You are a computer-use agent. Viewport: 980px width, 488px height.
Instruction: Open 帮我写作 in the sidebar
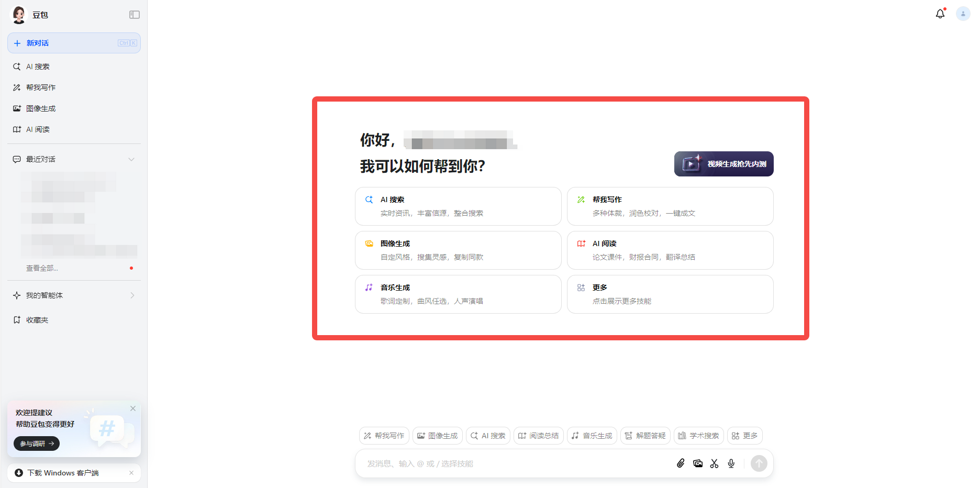74,87
